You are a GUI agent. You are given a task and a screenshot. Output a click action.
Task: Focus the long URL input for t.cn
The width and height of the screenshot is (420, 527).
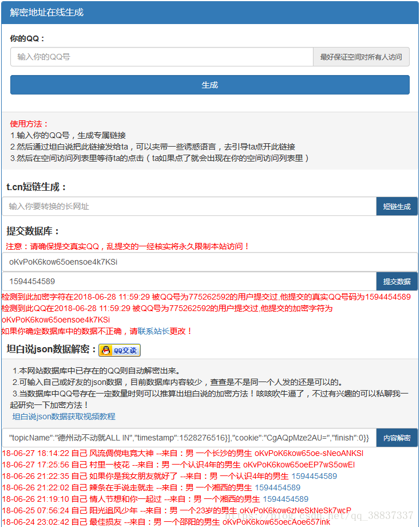pos(189,206)
